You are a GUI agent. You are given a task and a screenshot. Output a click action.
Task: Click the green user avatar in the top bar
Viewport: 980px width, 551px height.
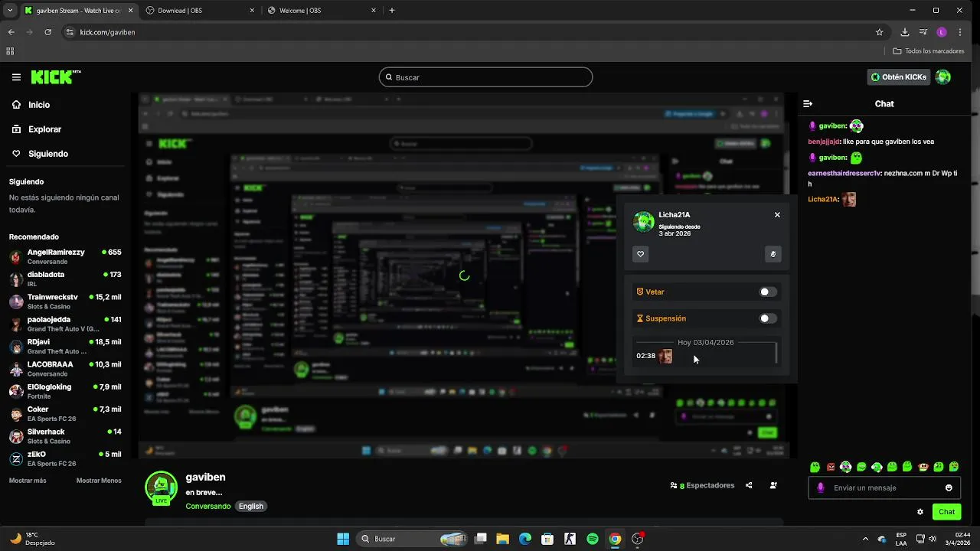(943, 77)
